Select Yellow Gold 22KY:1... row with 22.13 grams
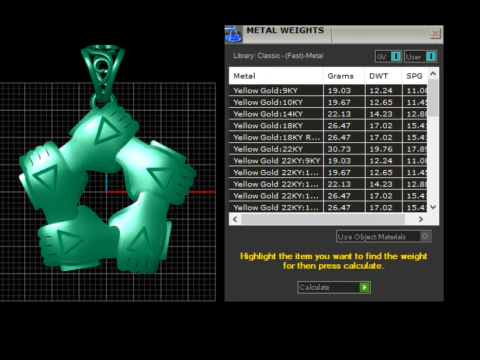This screenshot has width=480, height=360. 328,184
